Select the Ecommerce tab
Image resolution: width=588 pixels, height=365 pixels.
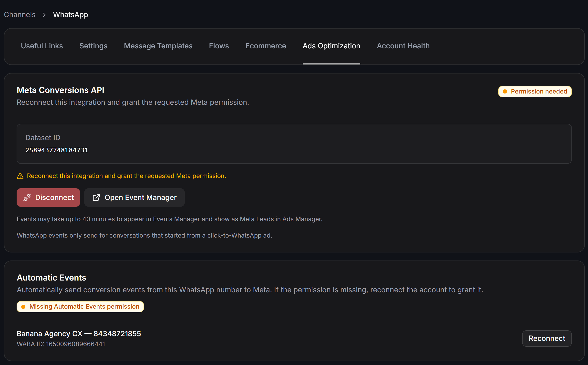266,46
